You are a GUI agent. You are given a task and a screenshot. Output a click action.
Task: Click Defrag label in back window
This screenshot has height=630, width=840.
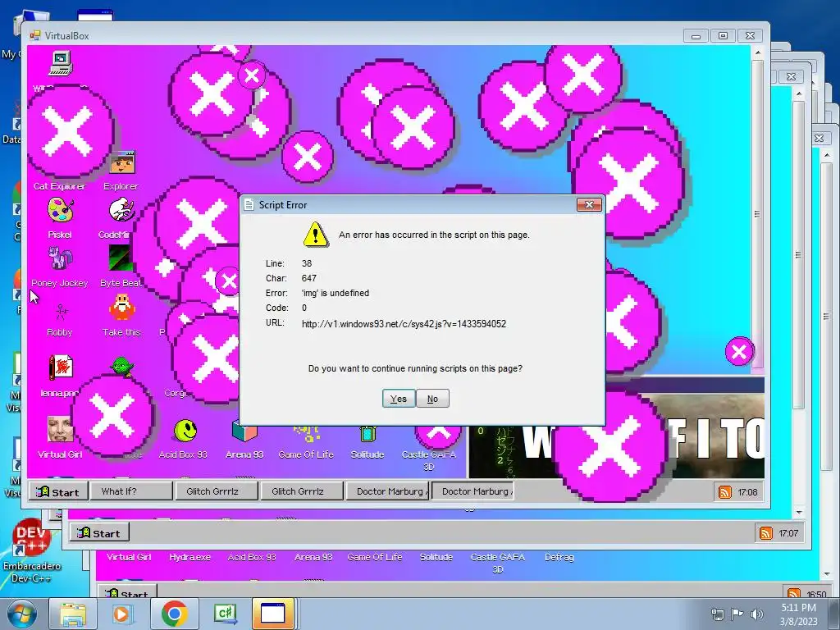(x=559, y=557)
